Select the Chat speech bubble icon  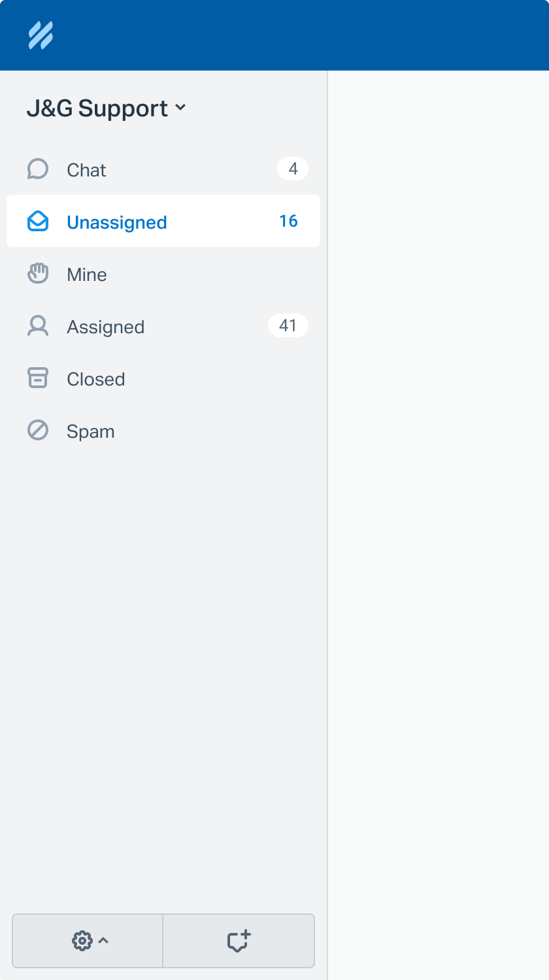click(x=39, y=169)
